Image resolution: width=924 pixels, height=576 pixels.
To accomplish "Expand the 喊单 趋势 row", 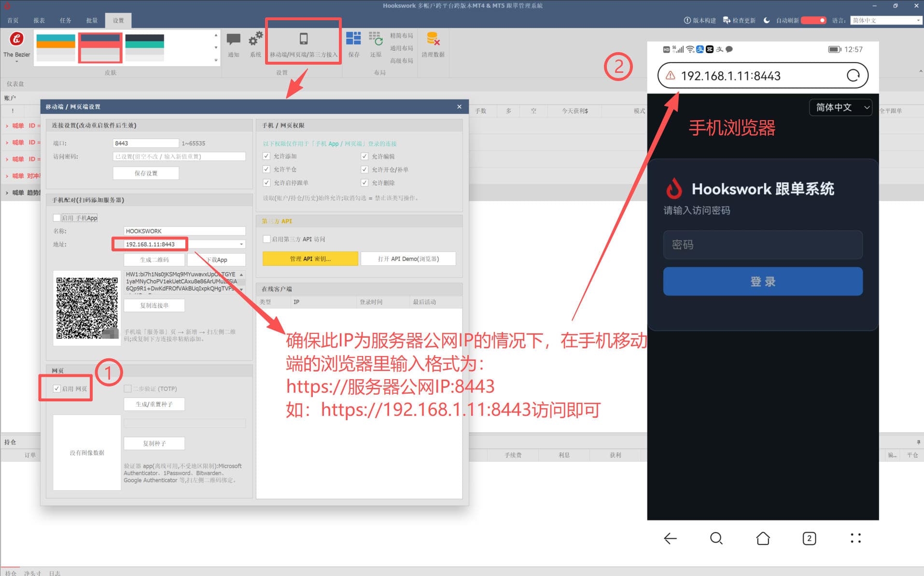I will [x=7, y=193].
